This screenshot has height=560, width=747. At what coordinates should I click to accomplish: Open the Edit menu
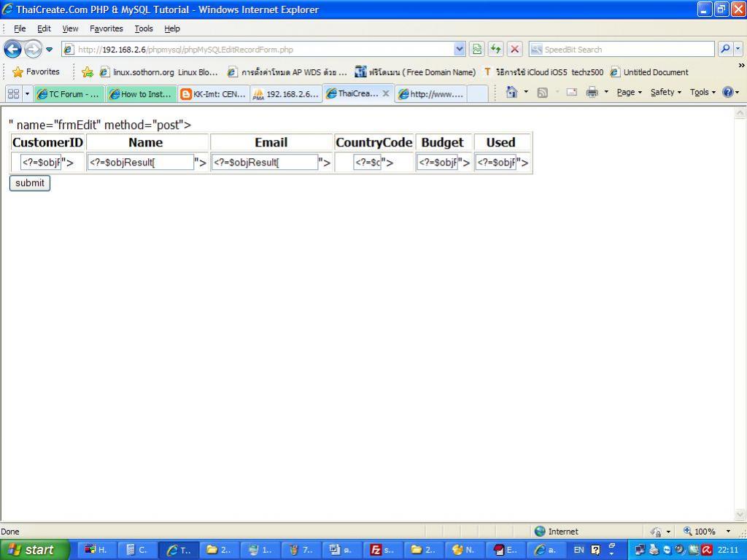click(x=44, y=28)
